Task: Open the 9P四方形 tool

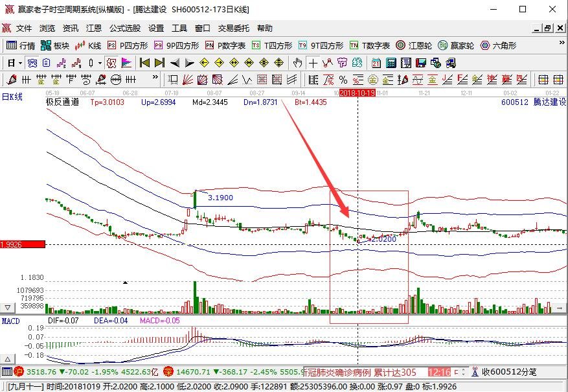Action: click(176, 45)
